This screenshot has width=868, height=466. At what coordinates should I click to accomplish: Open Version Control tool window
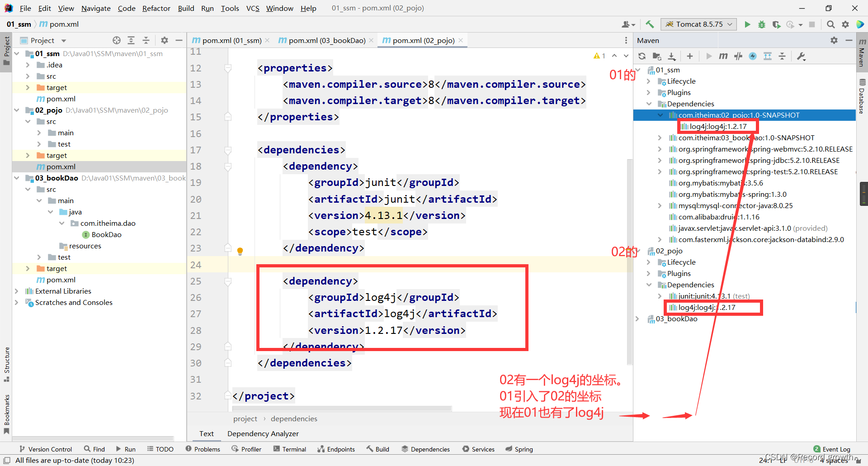pos(45,449)
